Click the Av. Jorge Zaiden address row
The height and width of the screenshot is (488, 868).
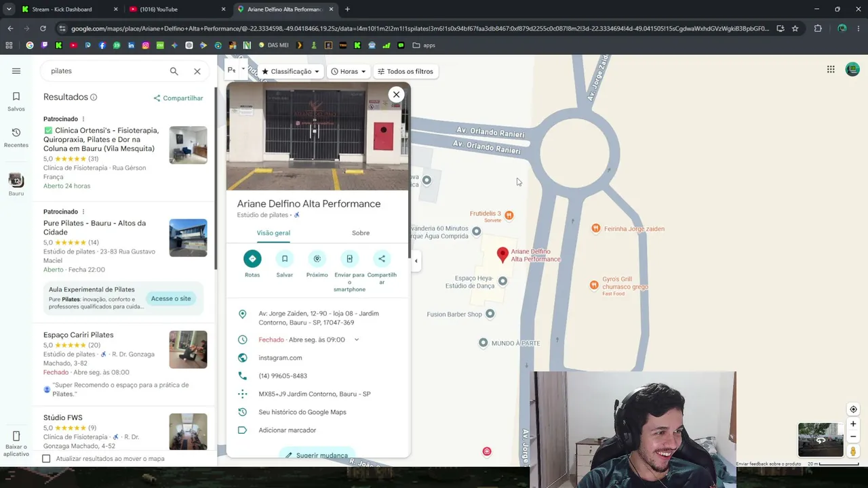(317, 318)
